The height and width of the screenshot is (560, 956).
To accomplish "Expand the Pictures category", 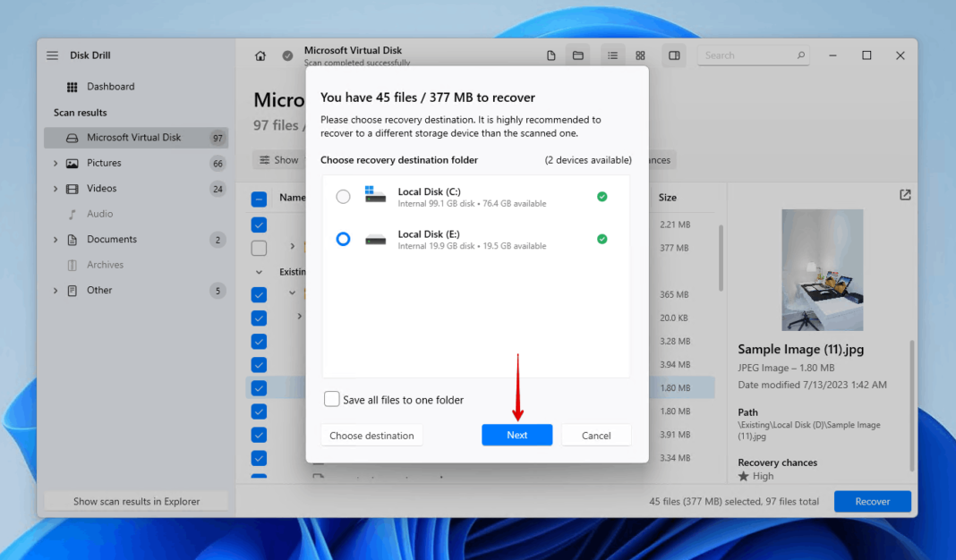I will pos(55,163).
